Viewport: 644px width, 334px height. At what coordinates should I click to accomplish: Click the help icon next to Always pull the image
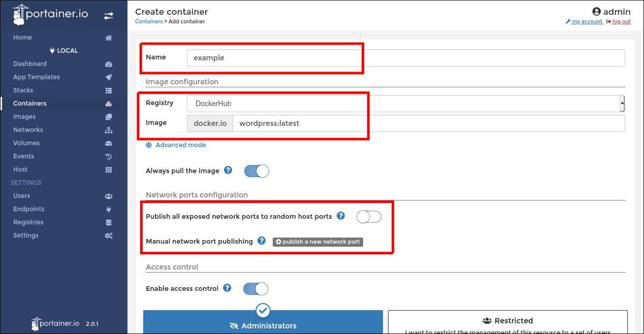click(x=228, y=170)
